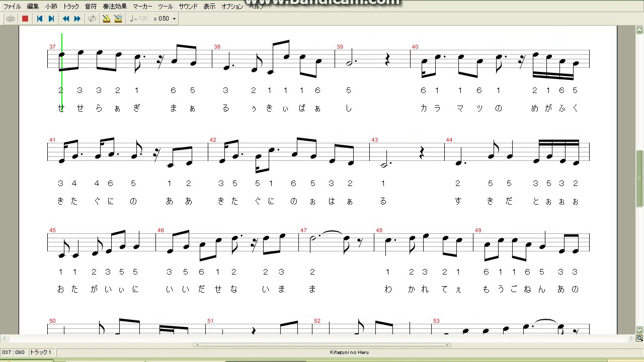Open the 音符 menu
The image size is (644, 362).
click(x=91, y=7)
